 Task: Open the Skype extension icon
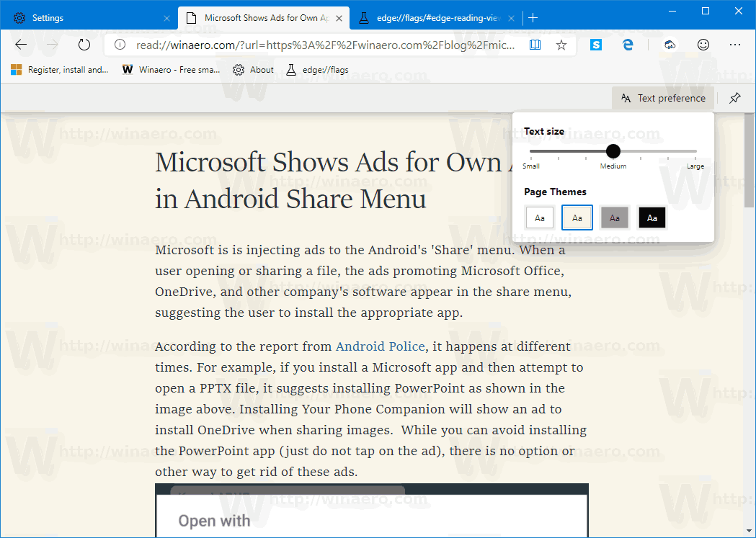596,45
